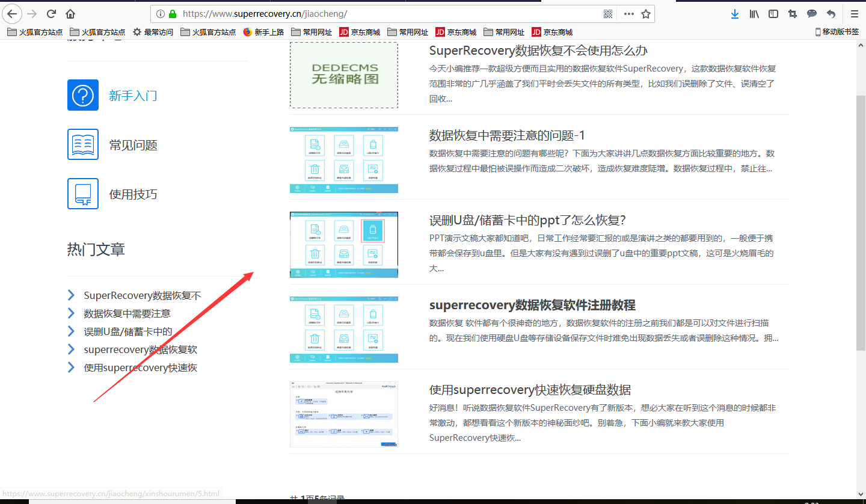866x504 pixels.
Task: Click the chat bubble toolbar icon
Action: pos(812,13)
